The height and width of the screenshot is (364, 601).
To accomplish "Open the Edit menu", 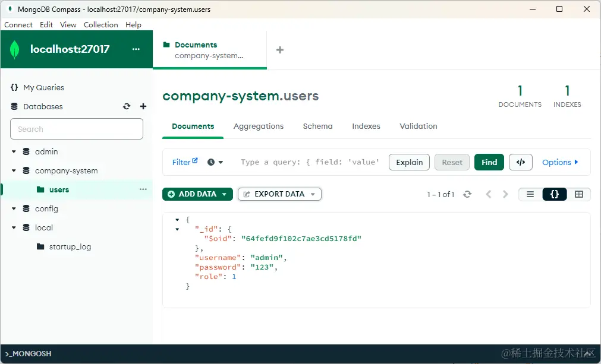I will [46, 24].
